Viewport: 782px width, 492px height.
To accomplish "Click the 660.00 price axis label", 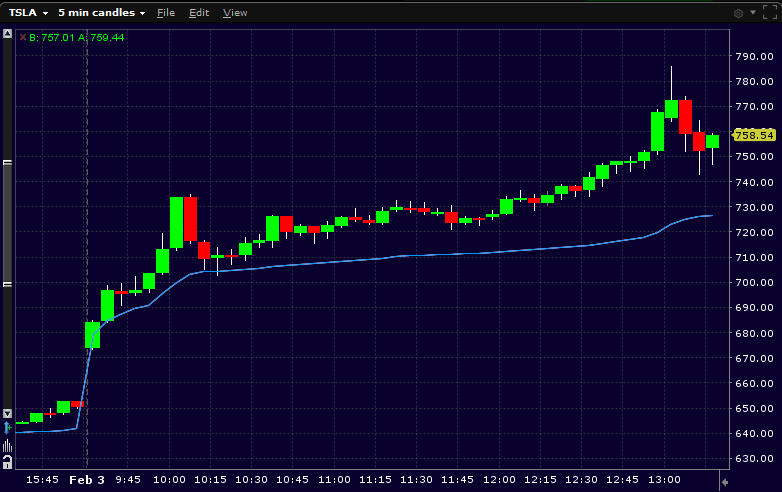I will (755, 383).
